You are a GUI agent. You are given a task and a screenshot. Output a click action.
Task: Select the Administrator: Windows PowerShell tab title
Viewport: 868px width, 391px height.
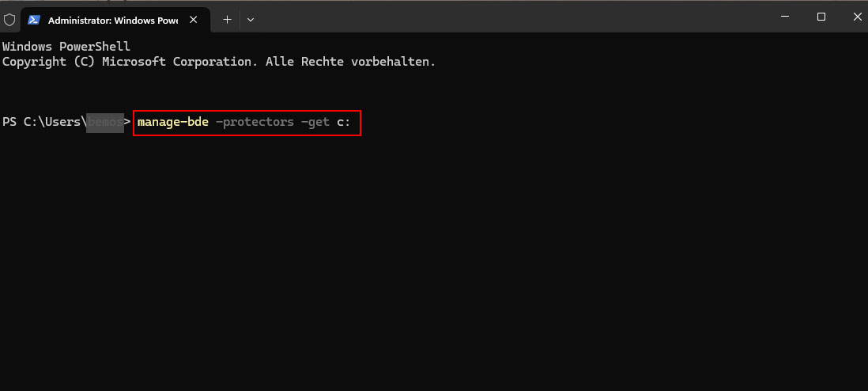point(112,19)
